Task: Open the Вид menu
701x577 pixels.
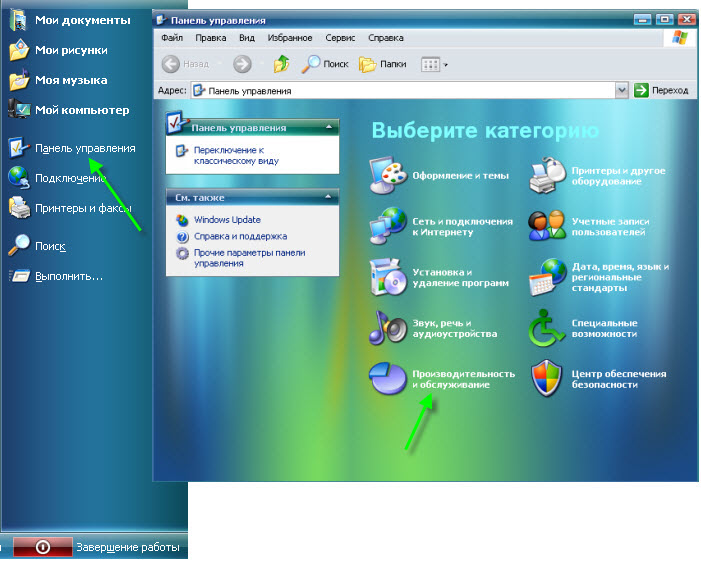Action: (x=247, y=38)
